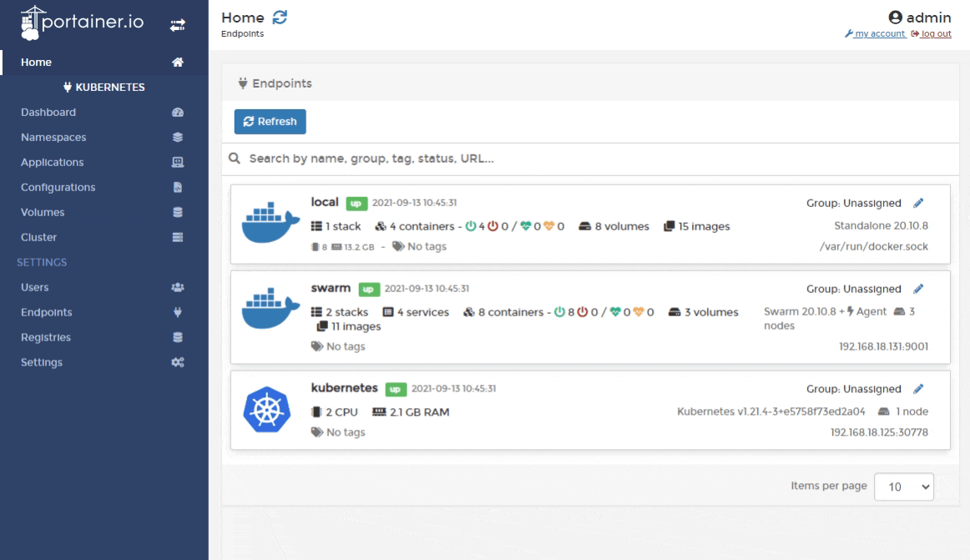The height and width of the screenshot is (560, 970).
Task: Open Dashboard in the sidebar
Action: (48, 112)
